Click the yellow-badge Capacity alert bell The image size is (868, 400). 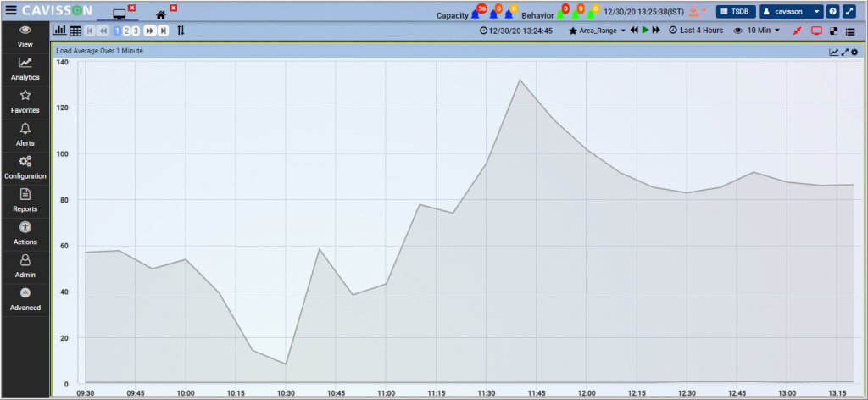[x=509, y=14]
